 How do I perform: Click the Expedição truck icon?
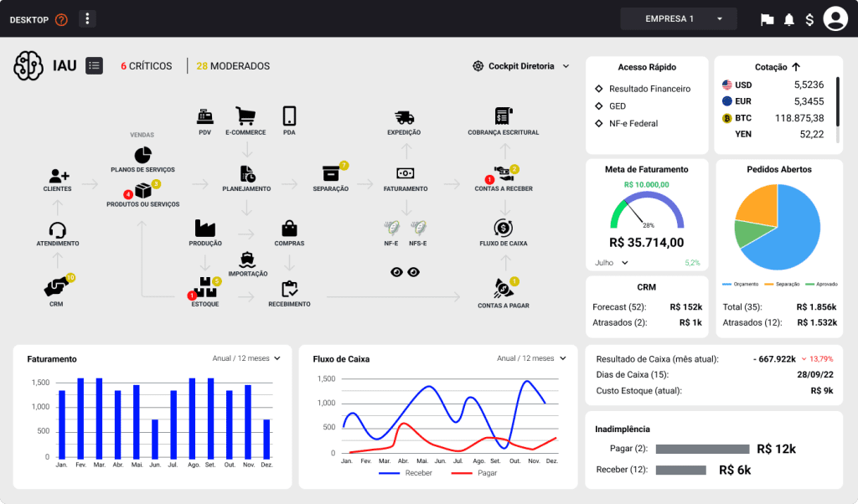(404, 118)
